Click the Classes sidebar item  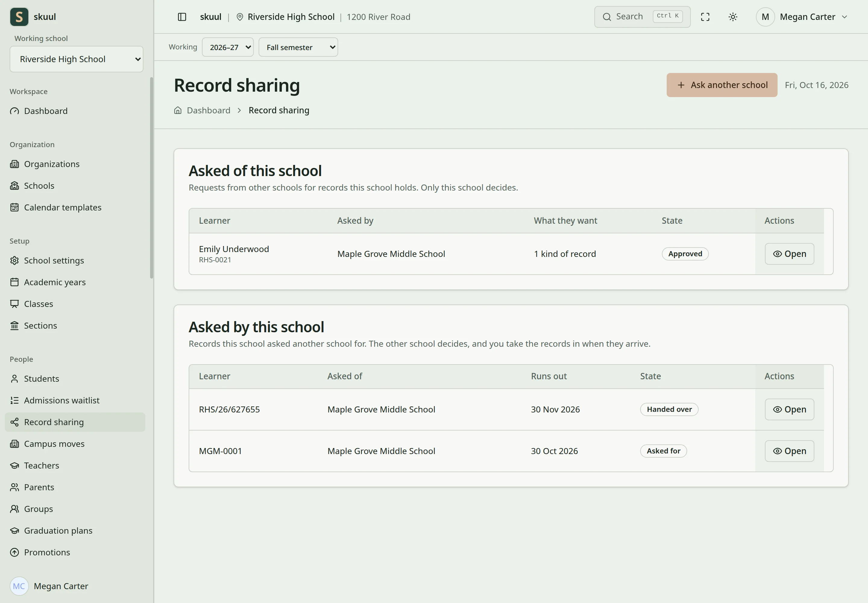75,304
